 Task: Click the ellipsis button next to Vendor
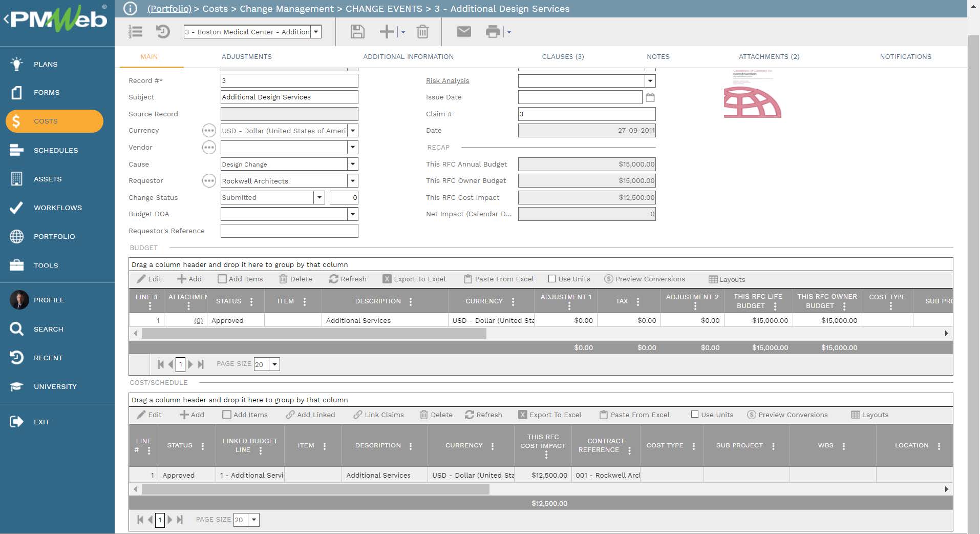click(209, 148)
